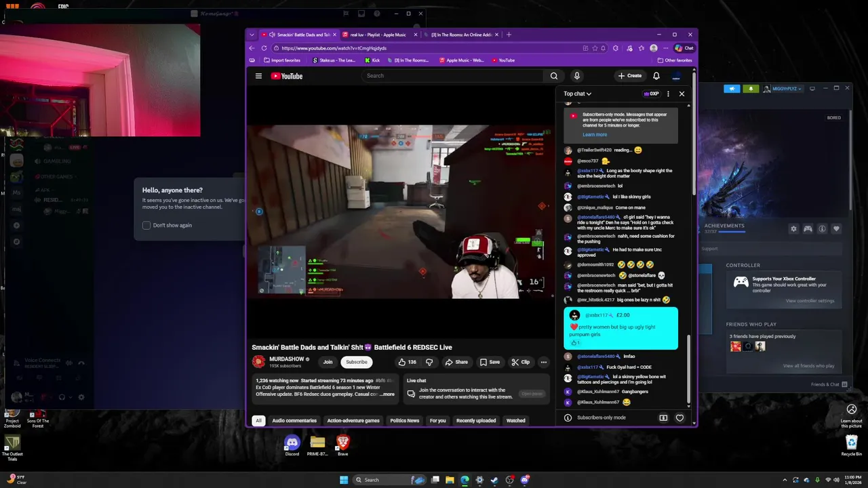This screenshot has height=488, width=868.
Task: Click the YouTube search input field
Action: 452,76
